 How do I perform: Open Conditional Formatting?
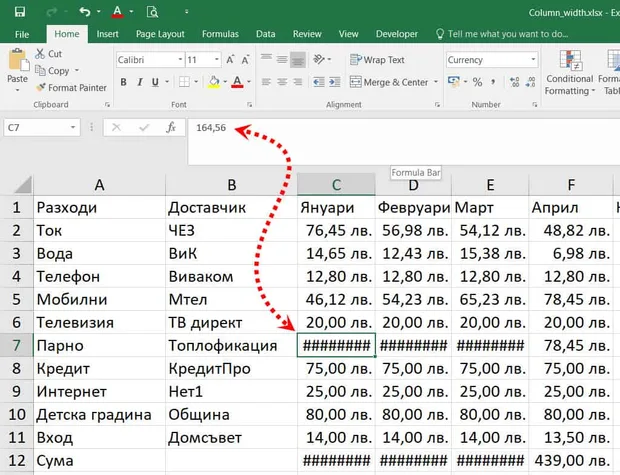coord(570,72)
